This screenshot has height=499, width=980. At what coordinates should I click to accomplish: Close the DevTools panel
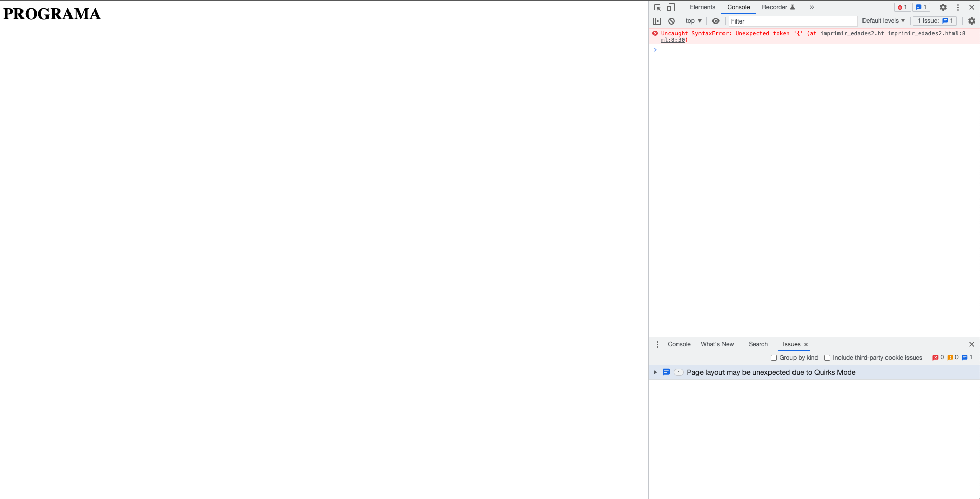pos(972,7)
